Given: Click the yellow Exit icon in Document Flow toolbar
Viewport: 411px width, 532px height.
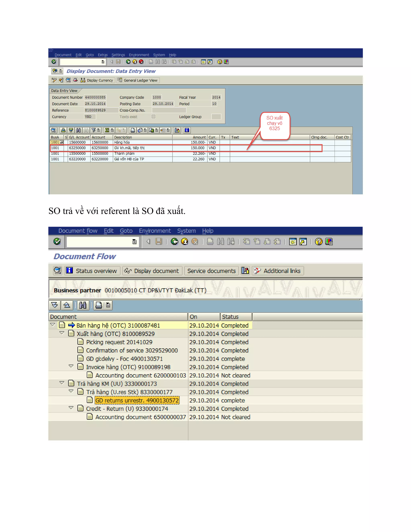Looking at the screenshot, I should pos(185,241).
